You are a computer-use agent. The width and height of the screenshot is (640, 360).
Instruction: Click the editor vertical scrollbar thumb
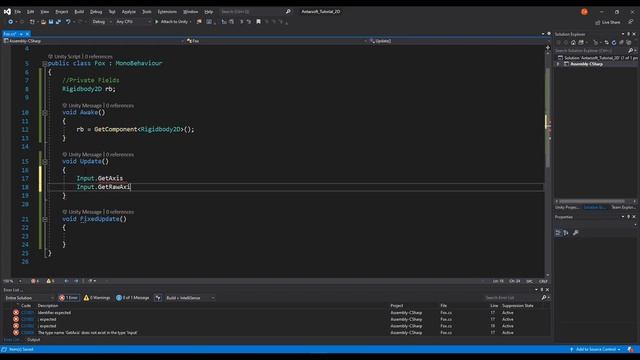(547, 118)
